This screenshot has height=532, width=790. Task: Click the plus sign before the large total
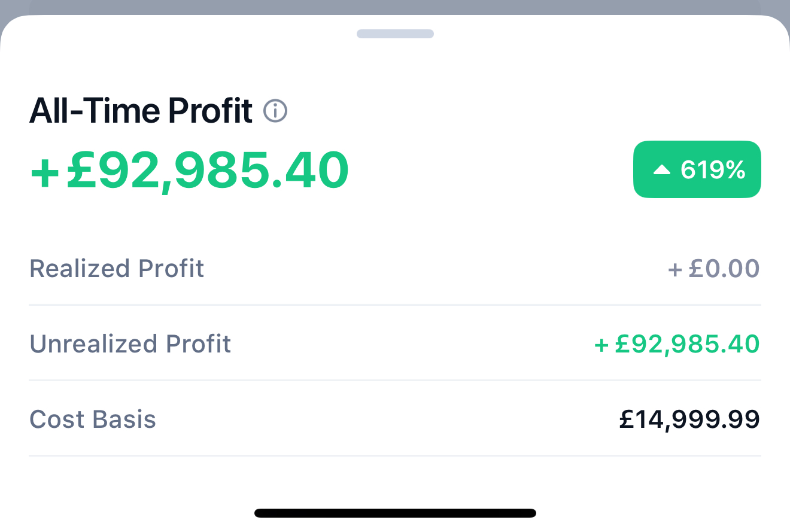coord(44,172)
